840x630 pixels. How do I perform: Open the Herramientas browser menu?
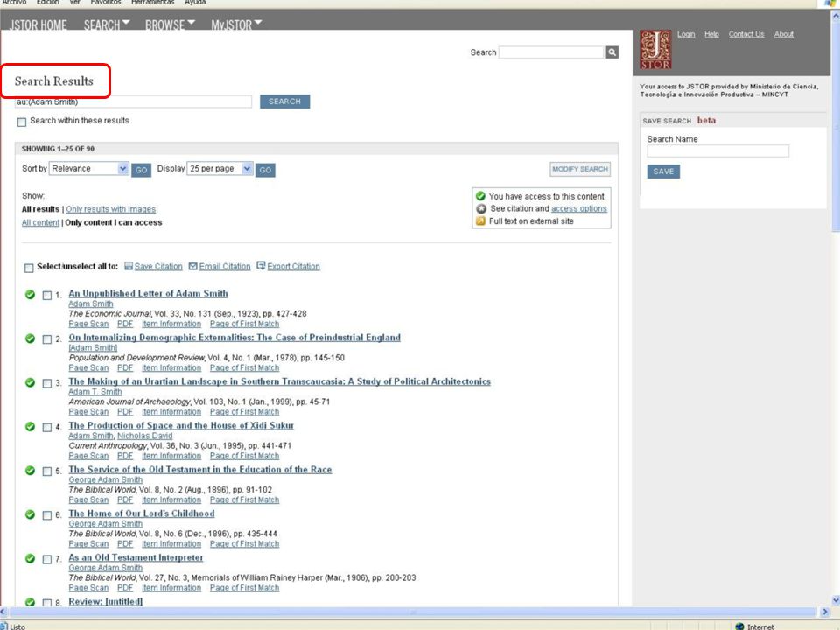pyautogui.click(x=152, y=2)
